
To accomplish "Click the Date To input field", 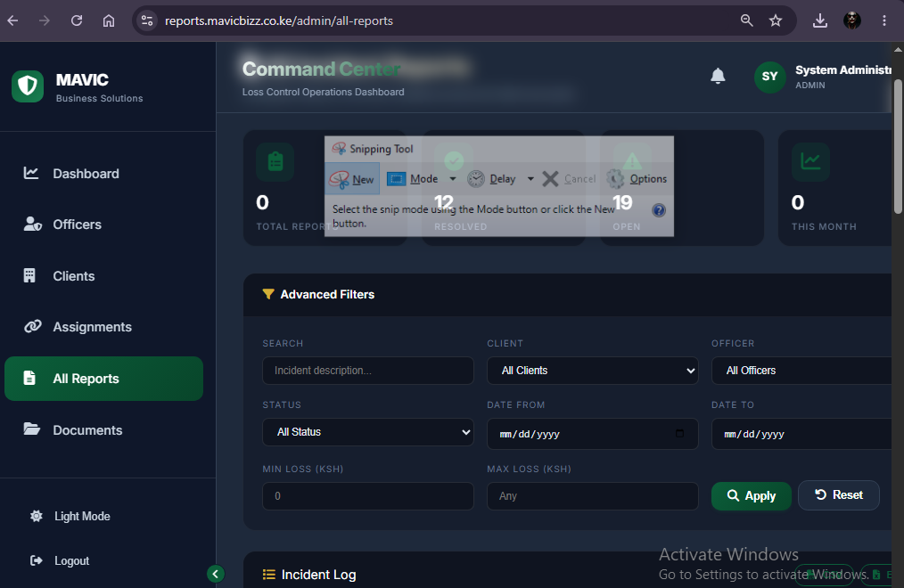I will 801,434.
